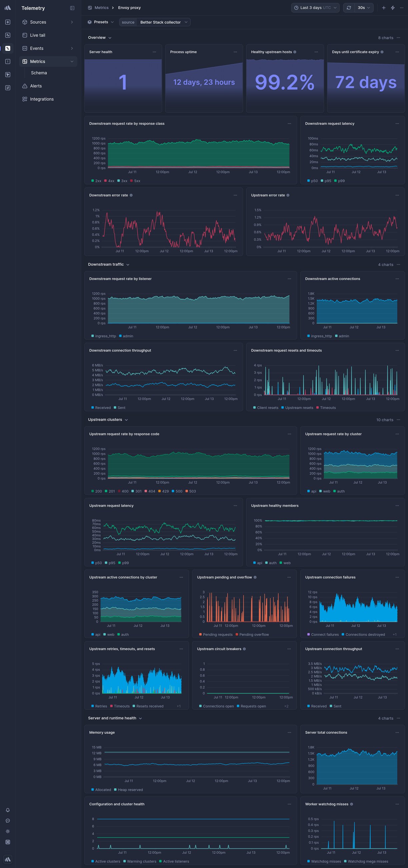Click the Warming clusters legend color swatch

tap(124, 861)
